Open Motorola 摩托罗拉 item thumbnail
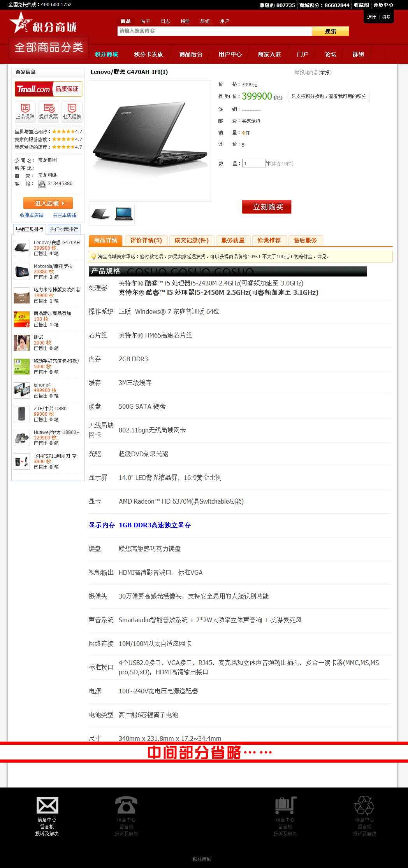 coord(22,271)
